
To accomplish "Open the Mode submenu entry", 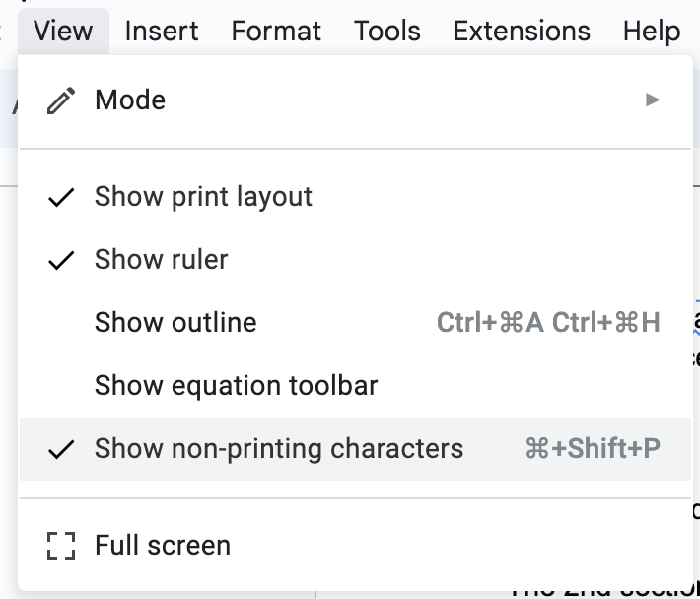I will 355,100.
